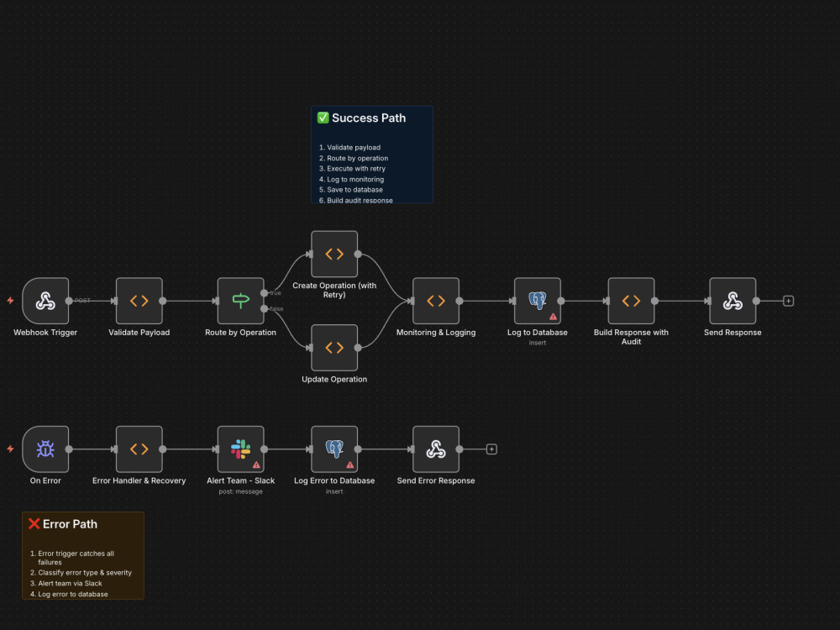Open the Validate Payload code node

click(x=139, y=301)
